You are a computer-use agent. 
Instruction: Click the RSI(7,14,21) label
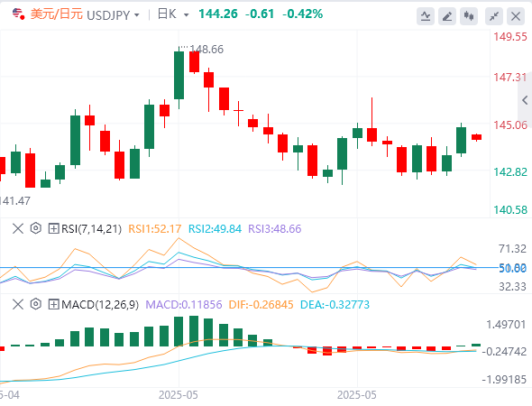(x=91, y=229)
